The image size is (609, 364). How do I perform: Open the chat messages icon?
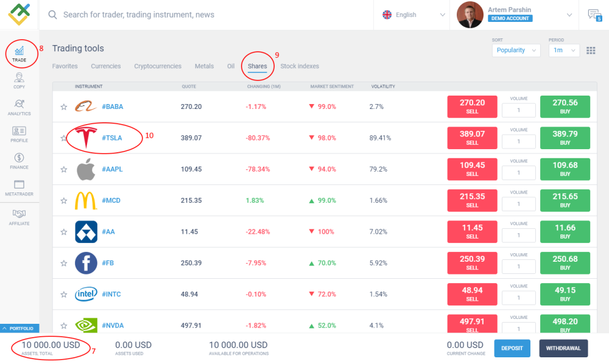[594, 15]
